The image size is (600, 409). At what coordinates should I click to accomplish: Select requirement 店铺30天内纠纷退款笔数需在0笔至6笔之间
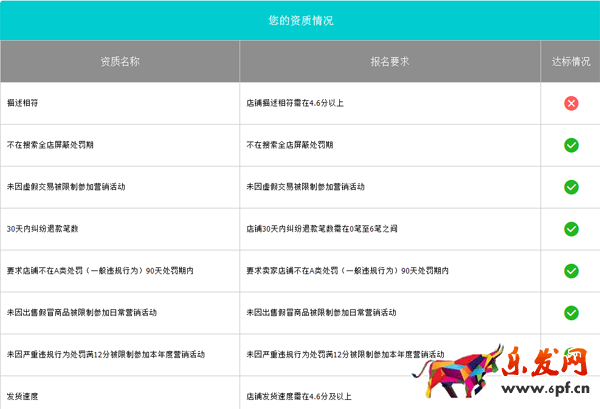point(321,229)
